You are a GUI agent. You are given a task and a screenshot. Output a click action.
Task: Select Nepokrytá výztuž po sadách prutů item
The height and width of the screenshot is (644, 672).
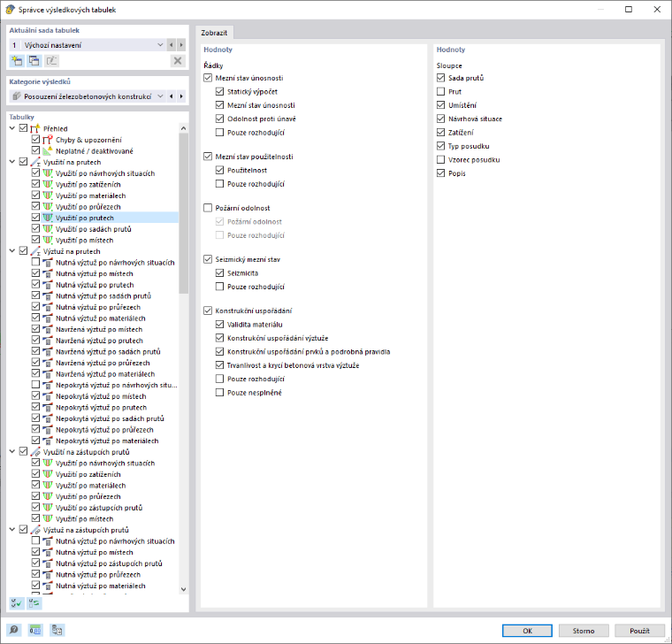110,418
